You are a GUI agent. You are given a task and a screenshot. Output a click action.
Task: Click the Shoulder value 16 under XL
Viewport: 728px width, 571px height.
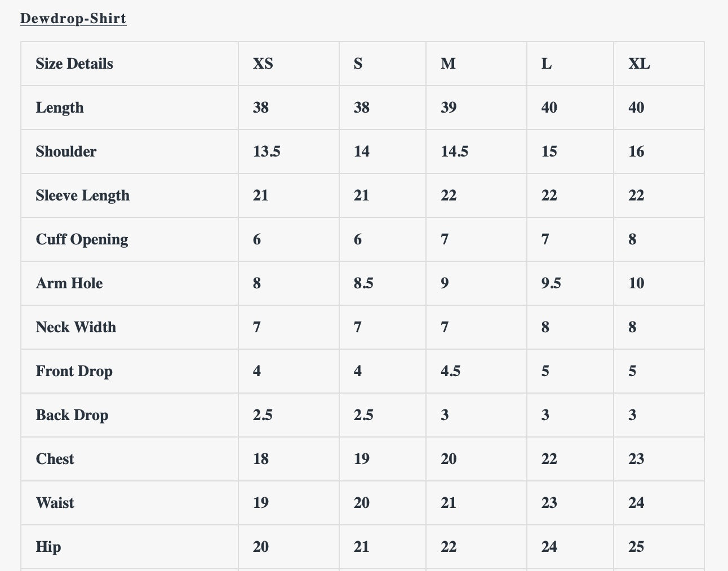pyautogui.click(x=636, y=151)
